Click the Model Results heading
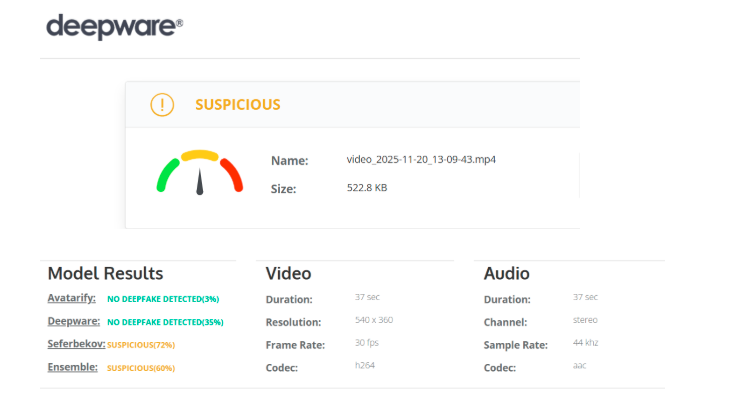 click(105, 273)
